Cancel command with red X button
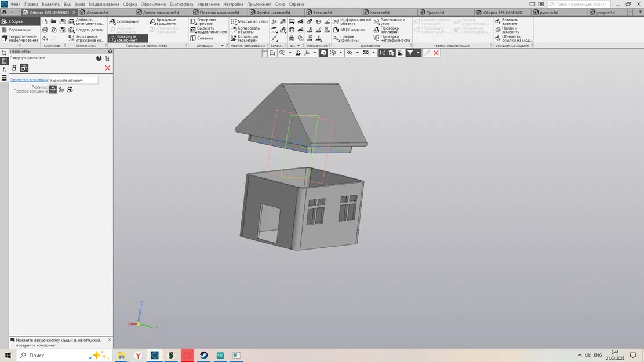644x362 pixels. pyautogui.click(x=107, y=68)
